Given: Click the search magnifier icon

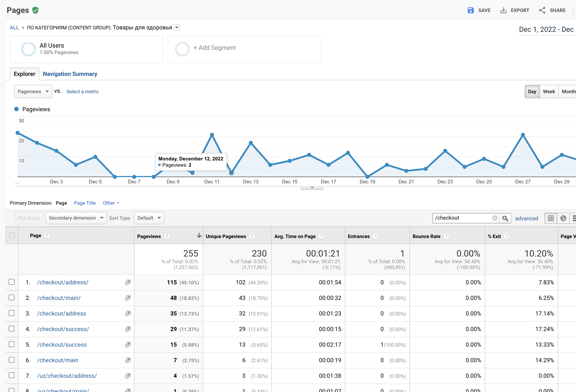Looking at the screenshot, I should click(x=505, y=218).
